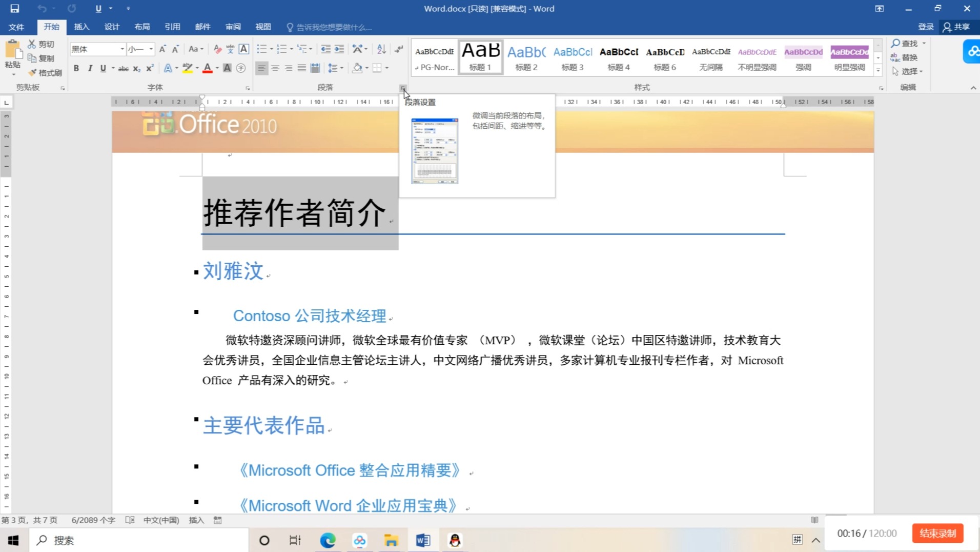
Task: Click the decrease indent icon
Action: tap(325, 49)
